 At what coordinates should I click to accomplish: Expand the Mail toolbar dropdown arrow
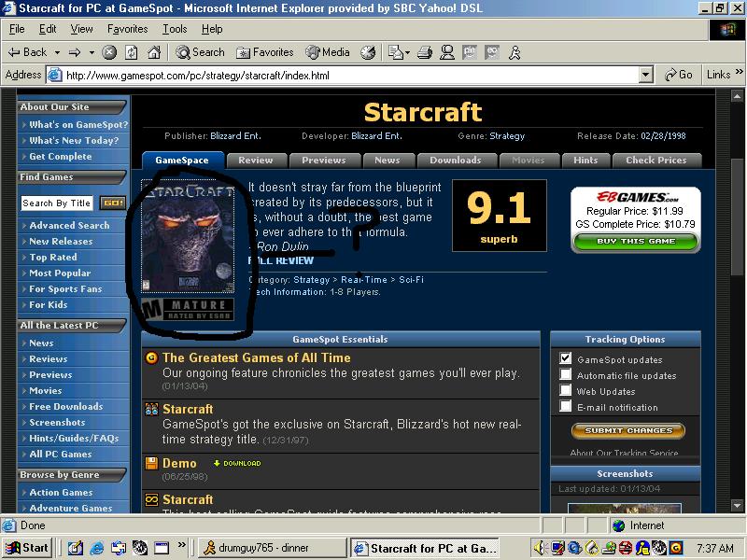tap(408, 52)
